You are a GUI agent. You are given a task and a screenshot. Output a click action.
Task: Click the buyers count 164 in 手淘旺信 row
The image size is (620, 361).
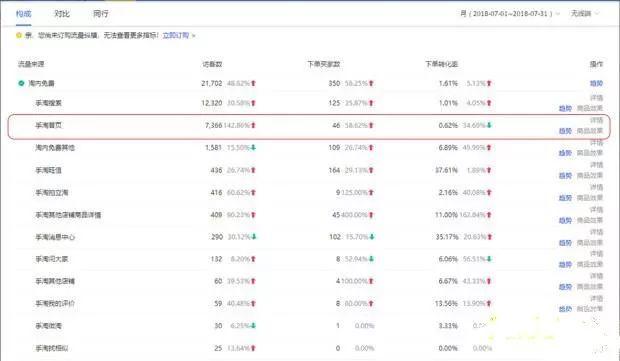pyautogui.click(x=334, y=170)
